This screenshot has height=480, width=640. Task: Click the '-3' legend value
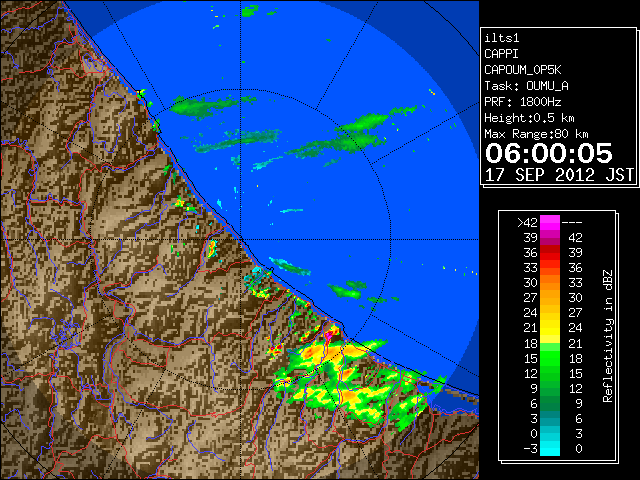pyautogui.click(x=530, y=449)
